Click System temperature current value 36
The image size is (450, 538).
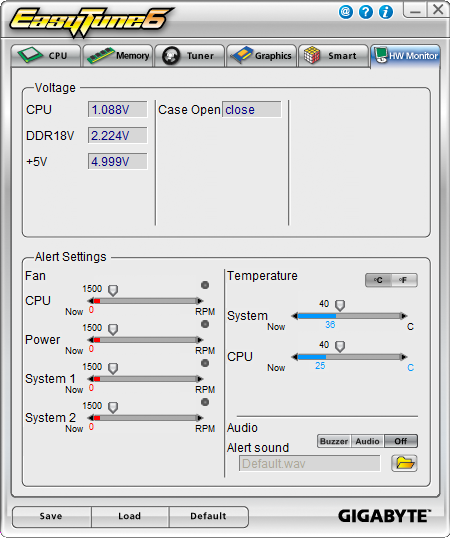point(330,325)
